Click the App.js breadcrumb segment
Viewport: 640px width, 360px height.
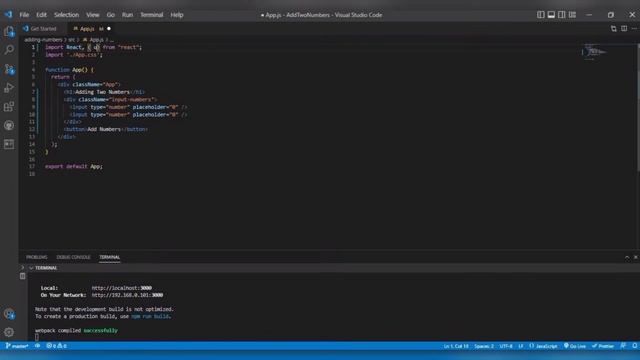93,40
